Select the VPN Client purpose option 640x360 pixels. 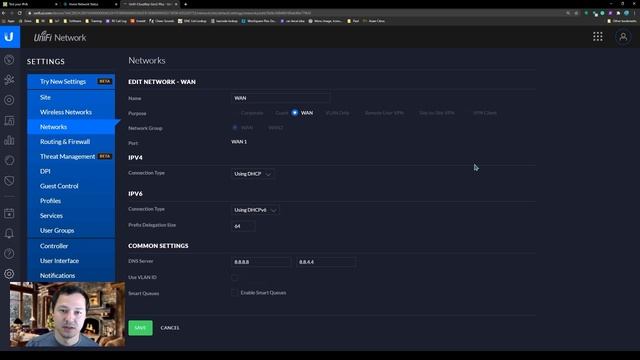click(484, 113)
